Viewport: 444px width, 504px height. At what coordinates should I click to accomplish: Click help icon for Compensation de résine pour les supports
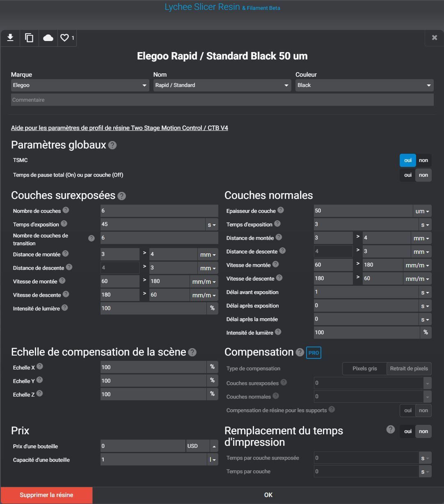coord(332,409)
